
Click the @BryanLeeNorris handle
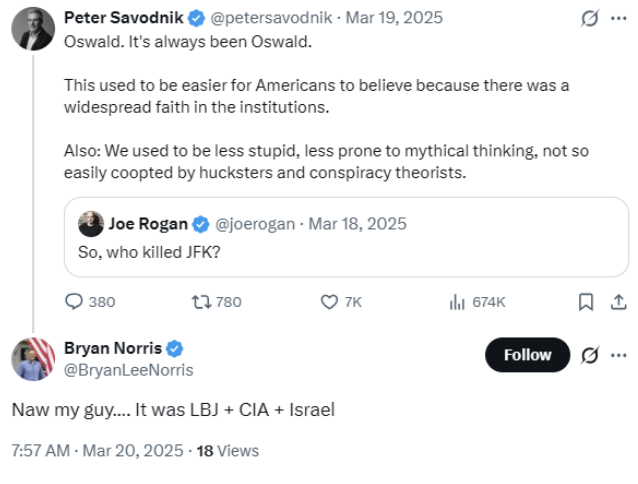(129, 370)
